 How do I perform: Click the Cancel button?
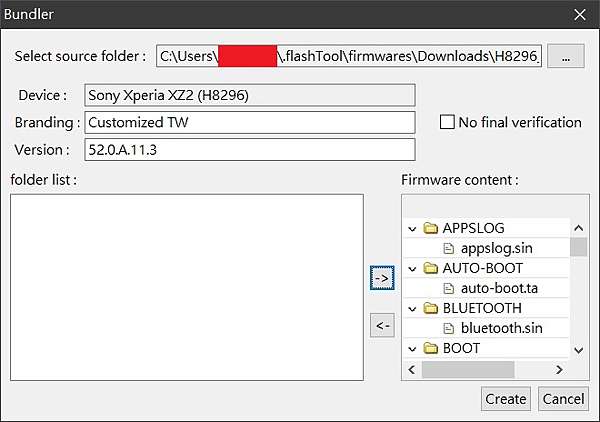pyautogui.click(x=563, y=399)
